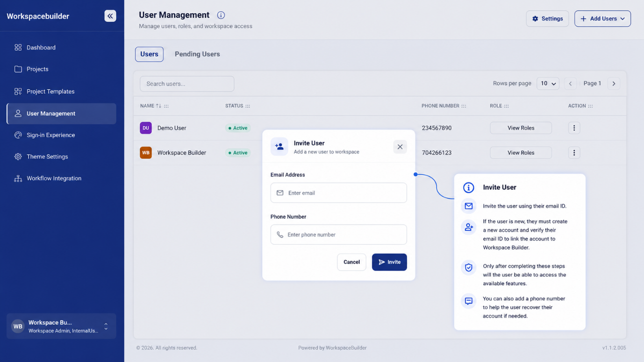Click the info icon next to User Management

[221, 15]
